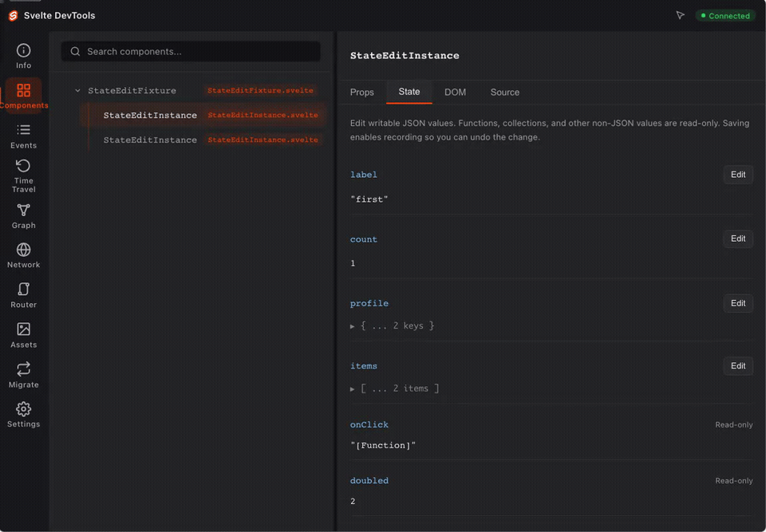Click the Read-only label beside doubled
The height and width of the screenshot is (532, 766).
tap(734, 481)
